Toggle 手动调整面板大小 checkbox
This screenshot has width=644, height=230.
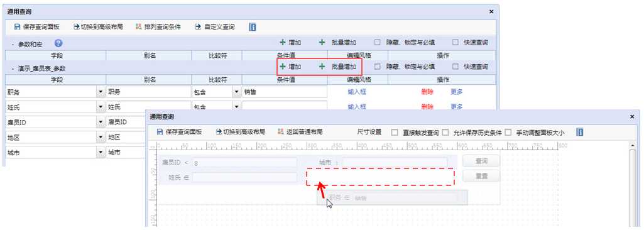508,132
